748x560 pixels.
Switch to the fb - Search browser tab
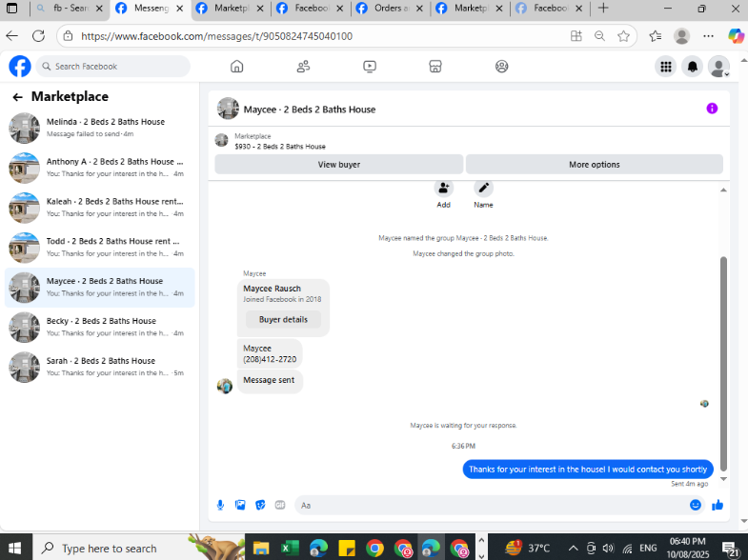(x=71, y=9)
